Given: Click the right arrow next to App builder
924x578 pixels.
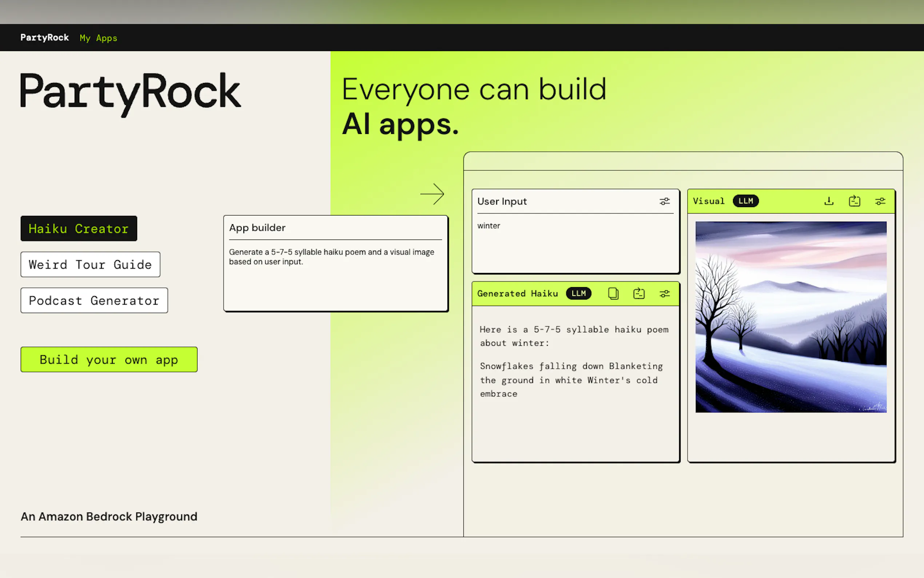Looking at the screenshot, I should tap(432, 194).
